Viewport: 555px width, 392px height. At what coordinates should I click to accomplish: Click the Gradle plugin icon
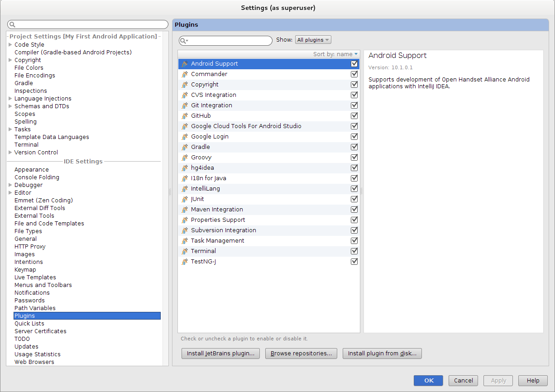pos(185,147)
